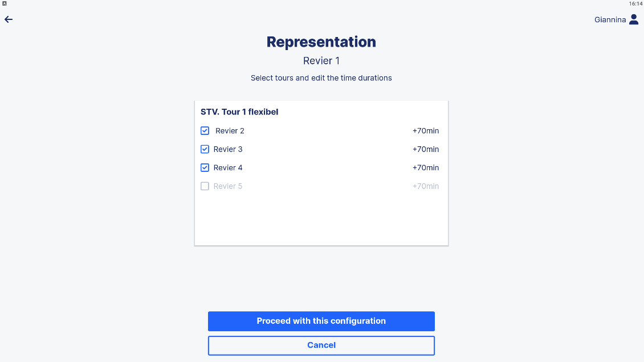Viewport: 644px width, 362px height.
Task: Edit the +70min duration for Revier 3
Action: click(x=426, y=149)
